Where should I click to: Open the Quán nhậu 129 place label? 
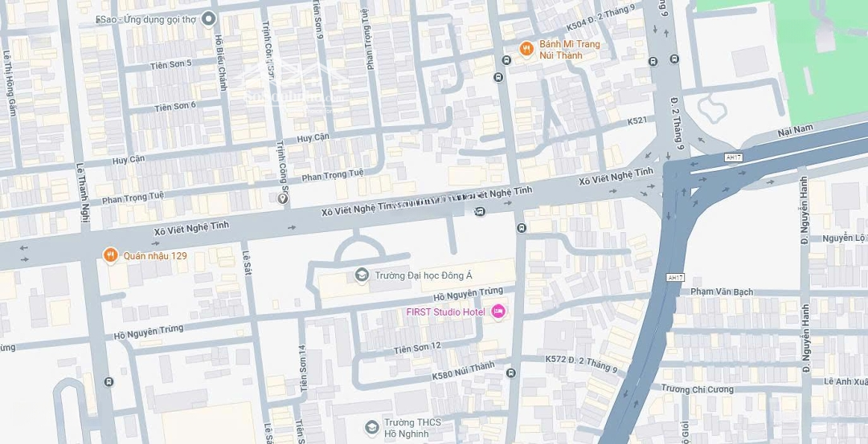155,256
